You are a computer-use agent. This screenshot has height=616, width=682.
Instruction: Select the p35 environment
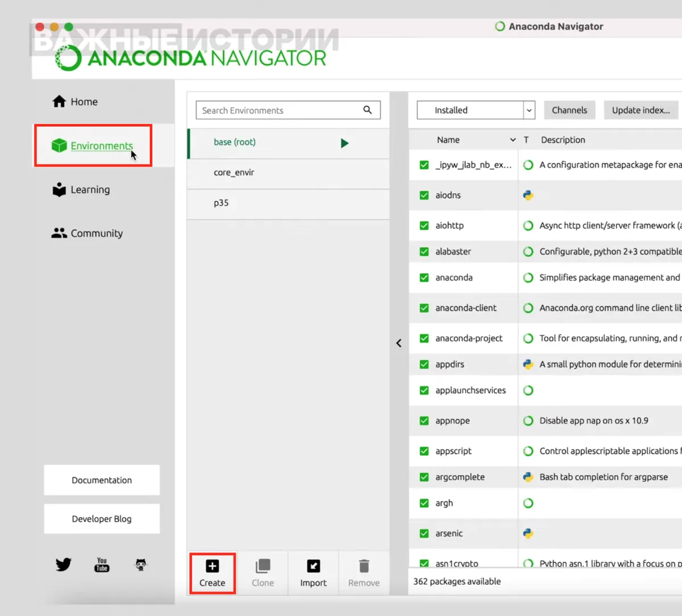tap(289, 204)
